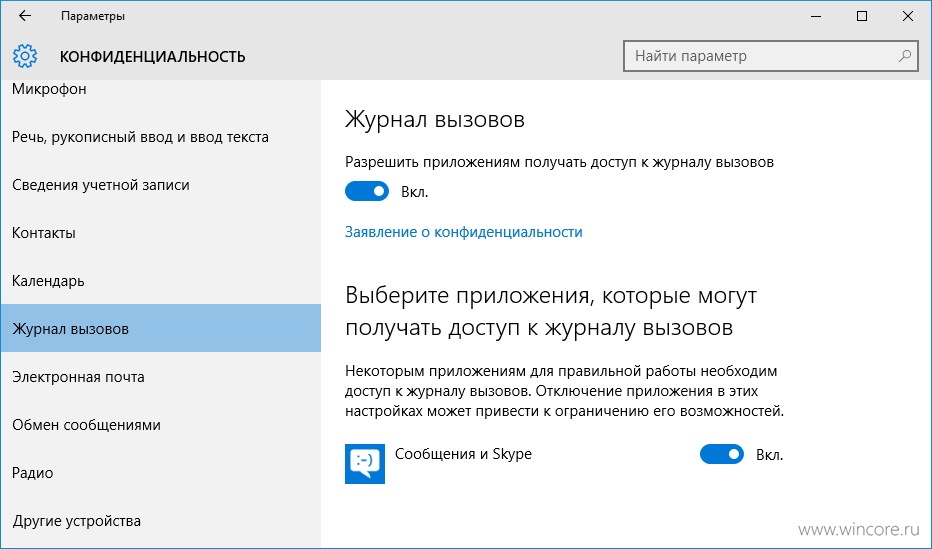
Task: Toggle off call log access for apps
Action: coord(367,192)
